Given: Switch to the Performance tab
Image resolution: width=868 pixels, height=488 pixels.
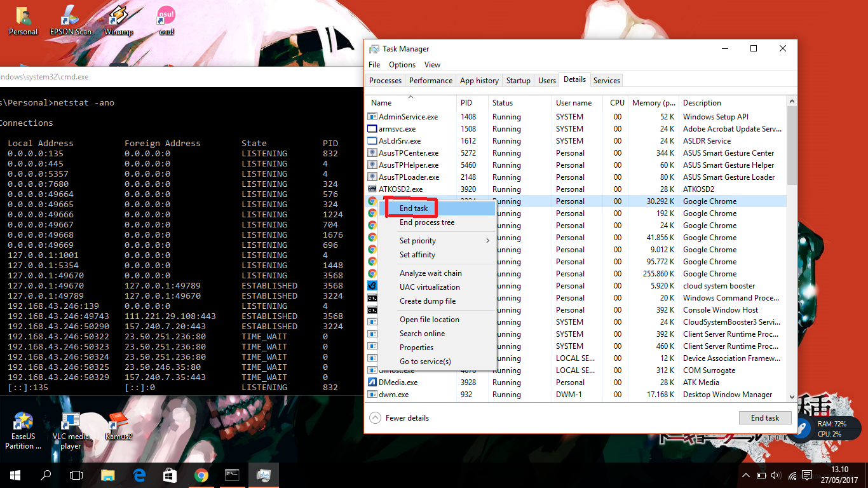Looking at the screenshot, I should [431, 81].
